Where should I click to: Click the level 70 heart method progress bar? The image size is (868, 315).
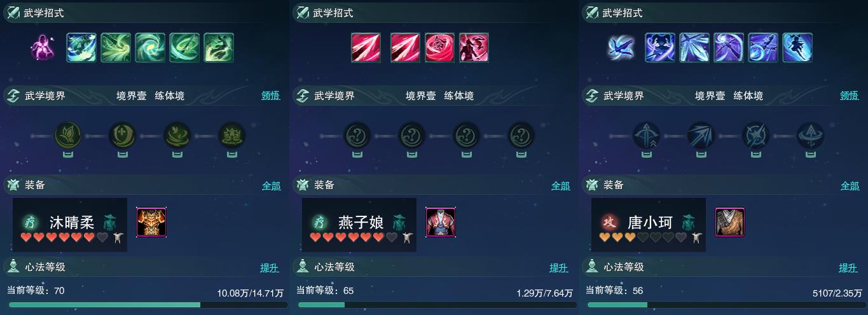point(147,305)
